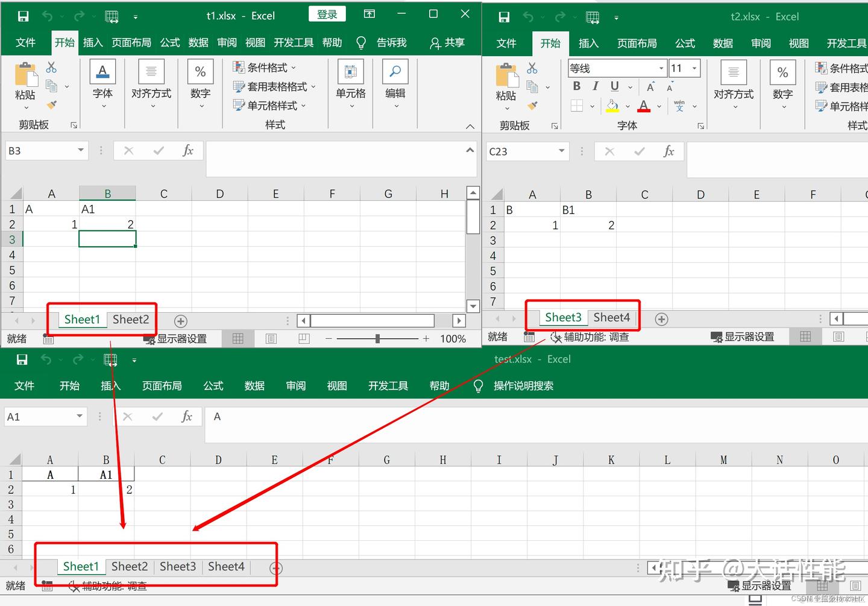This screenshot has height=606, width=868.
Task: Toggle underline formatting in t2.xlsx
Action: tap(614, 86)
